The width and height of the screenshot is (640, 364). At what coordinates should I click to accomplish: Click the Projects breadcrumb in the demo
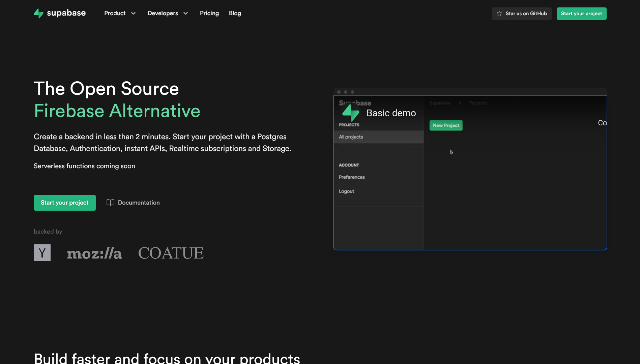tap(478, 103)
